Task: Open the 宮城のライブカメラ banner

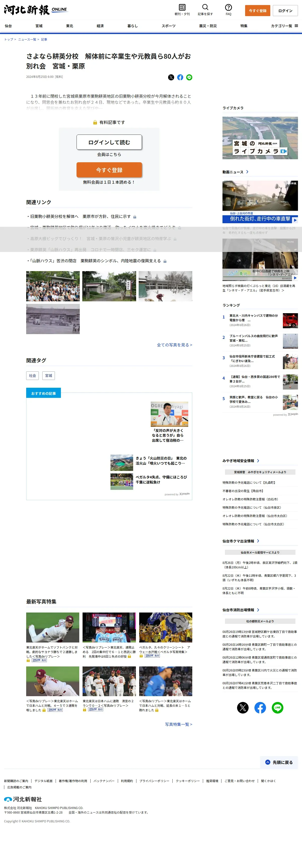Action: [x=260, y=138]
